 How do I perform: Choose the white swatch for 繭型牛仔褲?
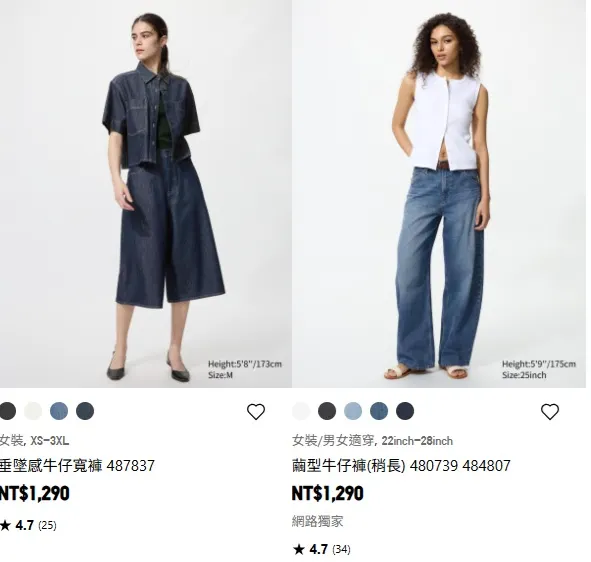tap(301, 411)
